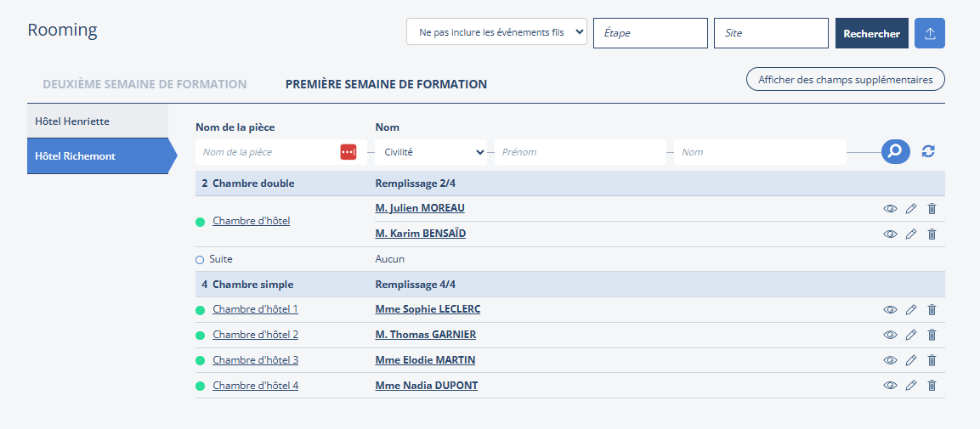Click the Étape input field
The image size is (980, 429).
650,33
